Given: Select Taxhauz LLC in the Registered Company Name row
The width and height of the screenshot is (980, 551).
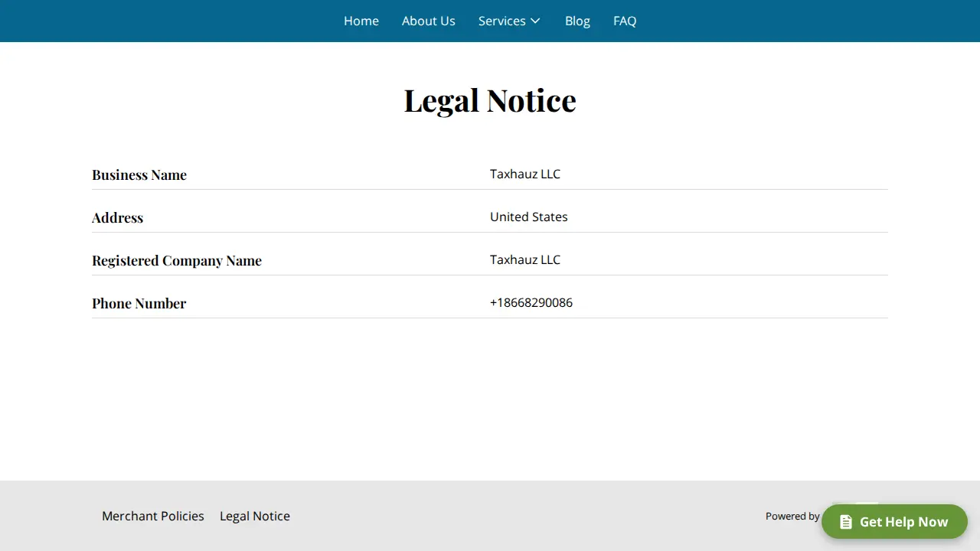Looking at the screenshot, I should click(x=525, y=259).
